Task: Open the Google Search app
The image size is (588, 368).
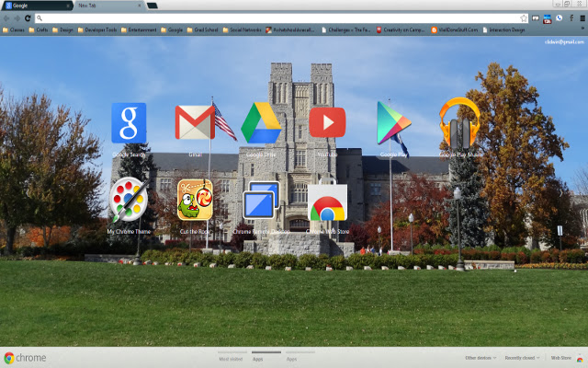Action: [129, 123]
